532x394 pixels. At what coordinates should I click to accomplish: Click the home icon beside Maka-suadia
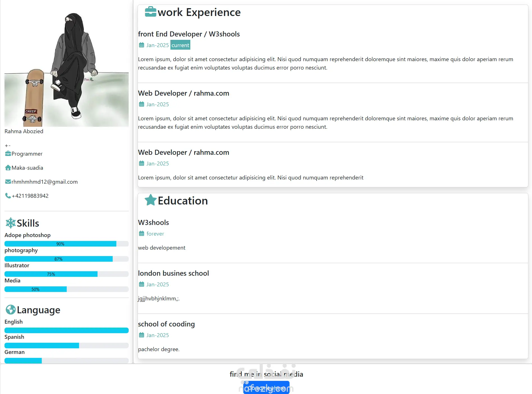click(x=8, y=168)
